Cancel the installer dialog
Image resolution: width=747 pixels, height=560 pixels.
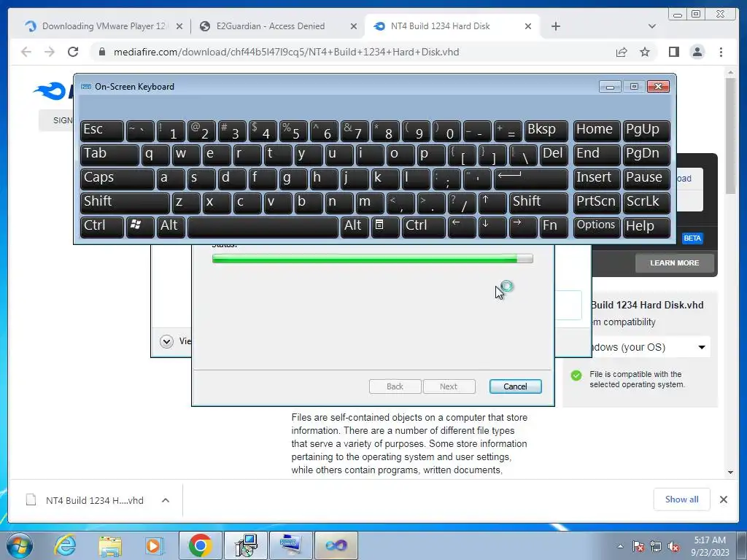point(516,386)
